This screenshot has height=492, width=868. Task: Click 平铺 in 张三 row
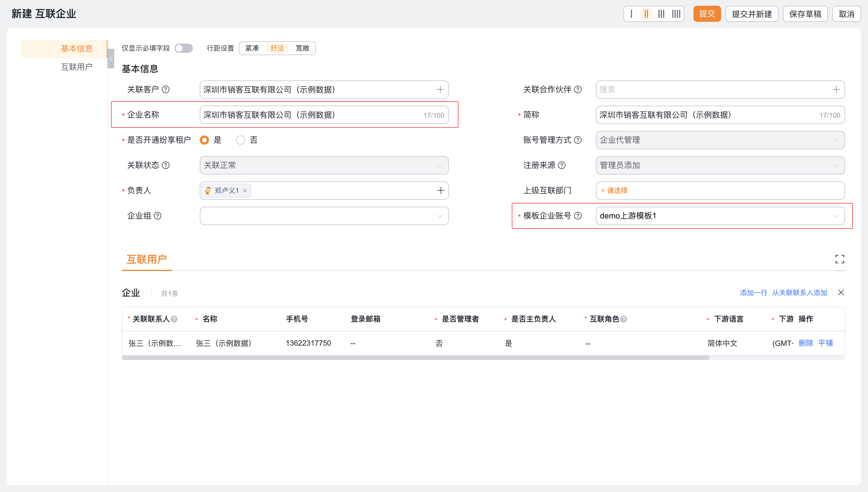tap(826, 343)
